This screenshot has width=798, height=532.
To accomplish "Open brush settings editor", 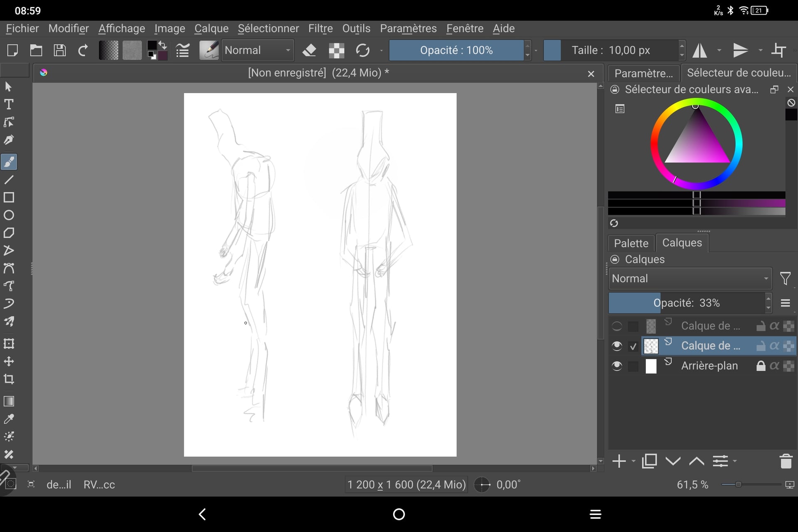I will click(182, 50).
